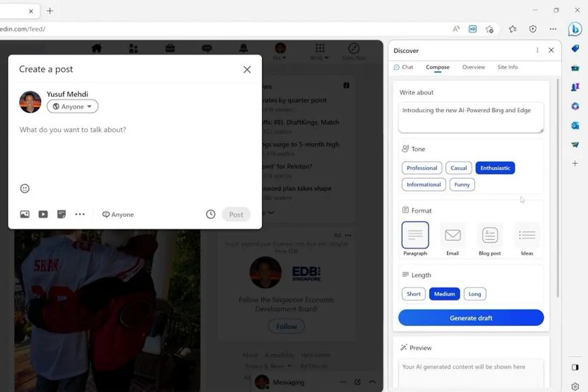Add a video to the post

pos(43,214)
